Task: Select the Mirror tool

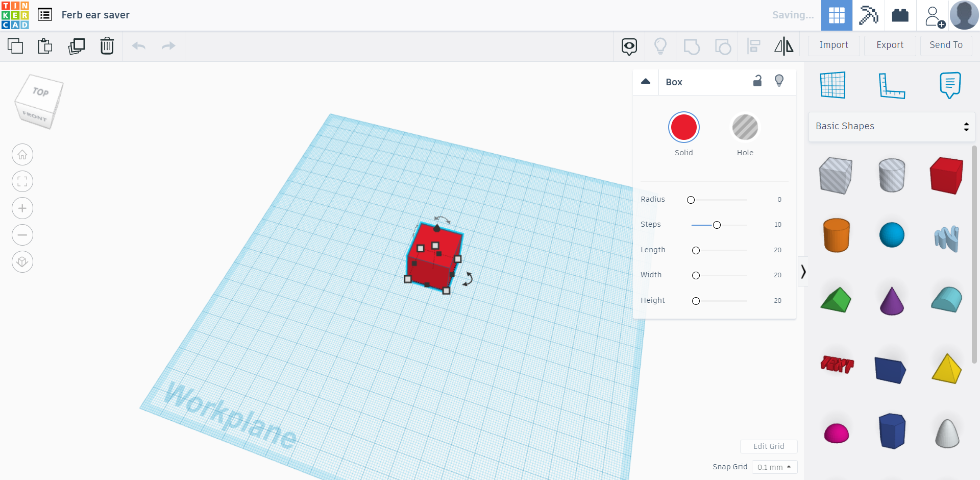Action: coord(784,46)
